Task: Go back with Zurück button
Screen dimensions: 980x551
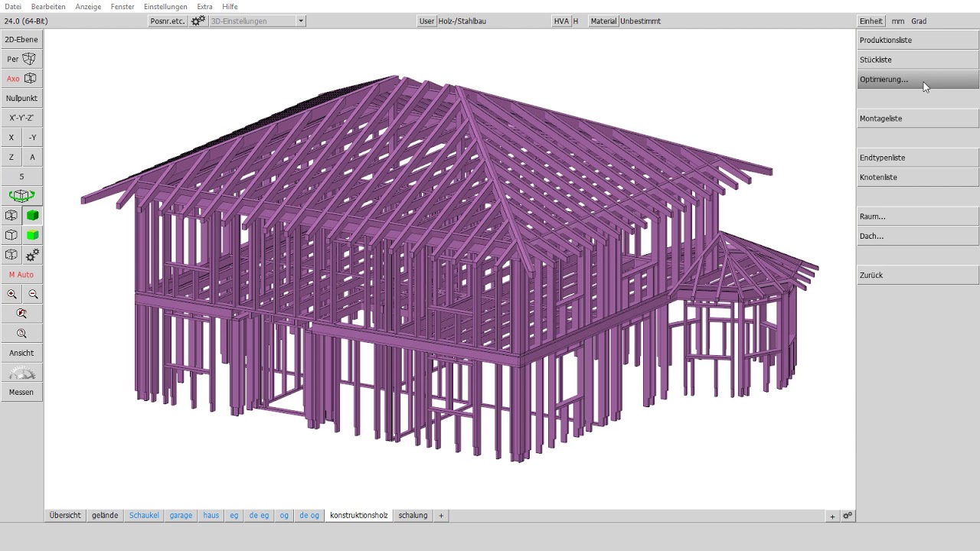Action: [x=918, y=275]
